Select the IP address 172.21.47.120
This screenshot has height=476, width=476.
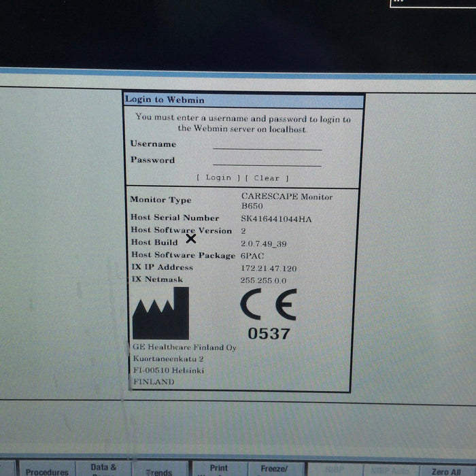click(269, 269)
